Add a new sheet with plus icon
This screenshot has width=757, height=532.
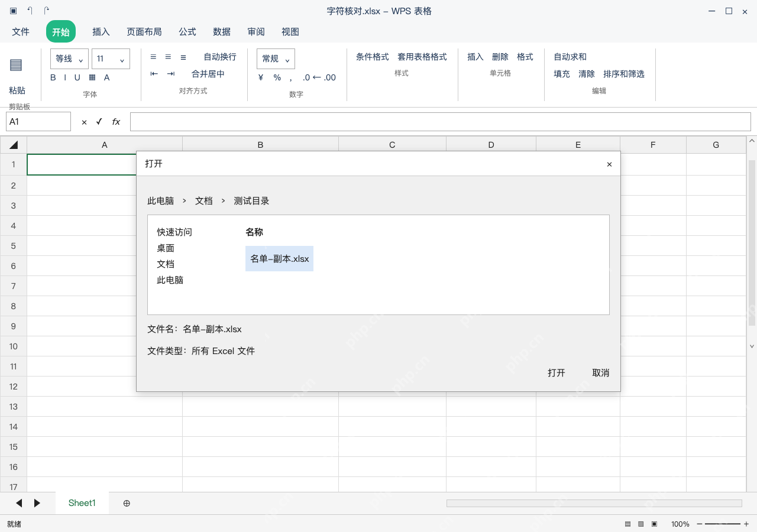tap(127, 503)
